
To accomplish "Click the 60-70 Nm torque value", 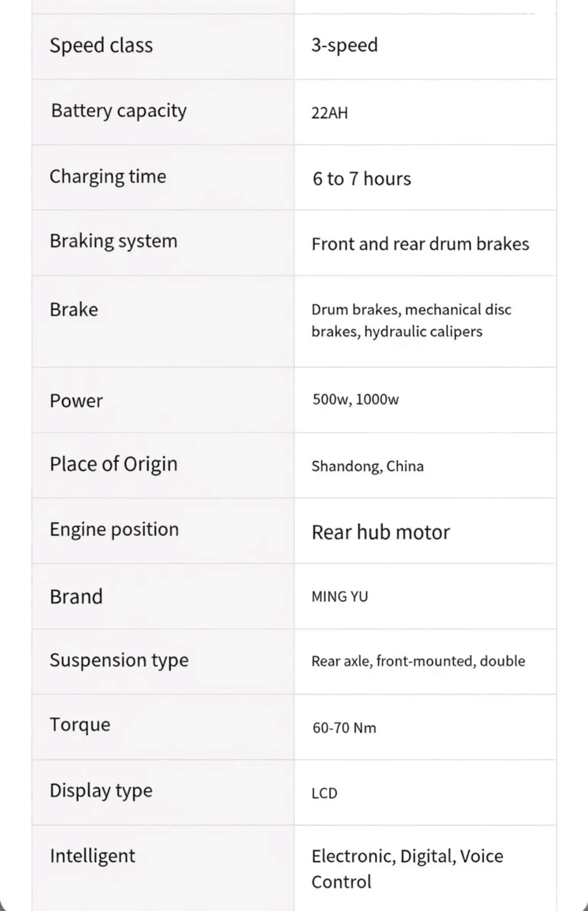I will point(344,728).
